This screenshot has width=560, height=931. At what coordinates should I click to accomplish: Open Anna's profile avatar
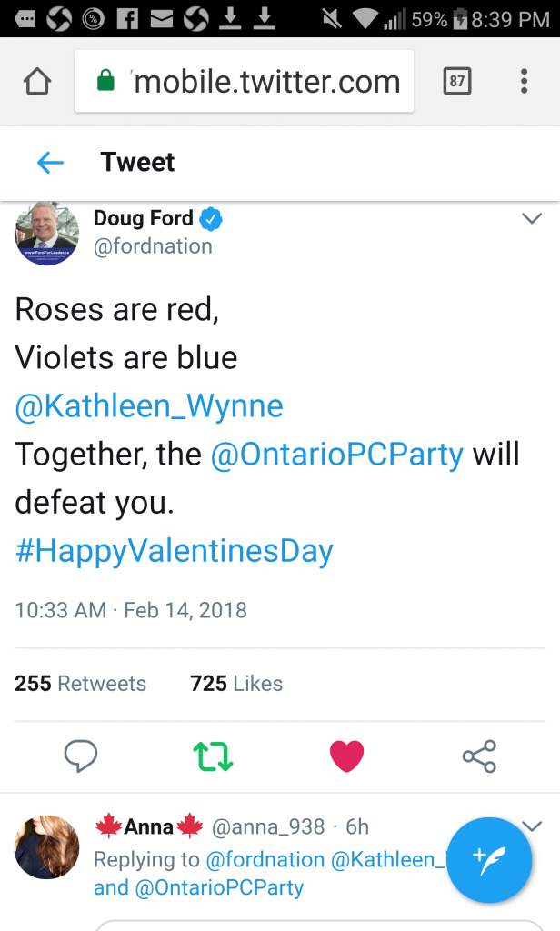[x=46, y=846]
